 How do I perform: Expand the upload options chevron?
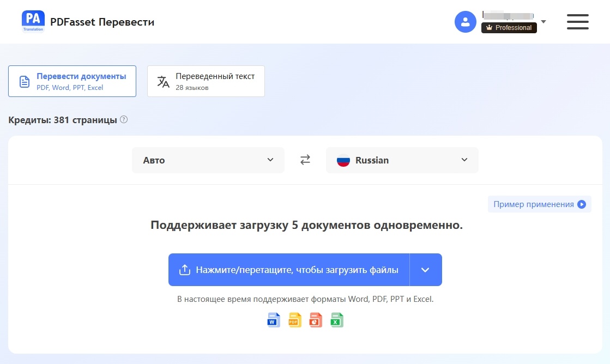coord(425,269)
